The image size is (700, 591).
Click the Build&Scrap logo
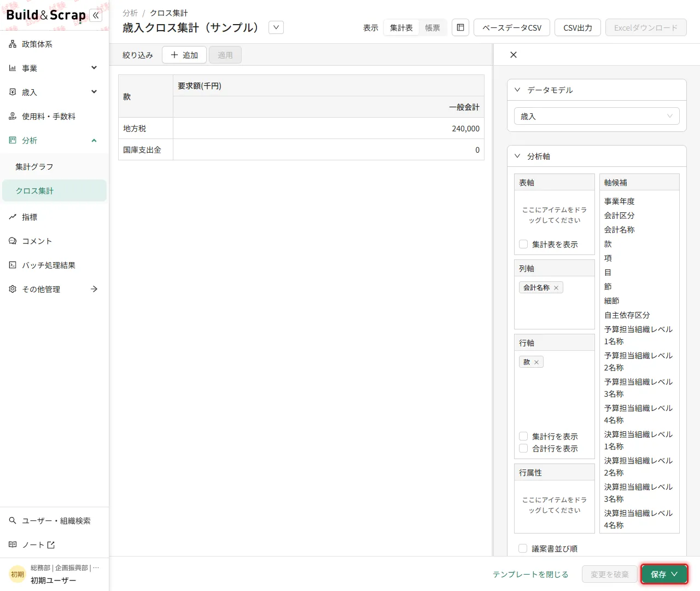click(x=46, y=15)
